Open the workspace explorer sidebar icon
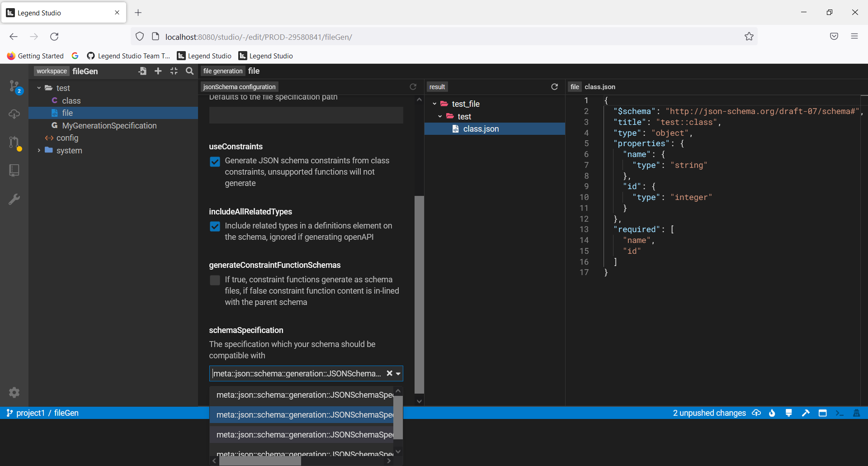The image size is (868, 466). click(14, 86)
